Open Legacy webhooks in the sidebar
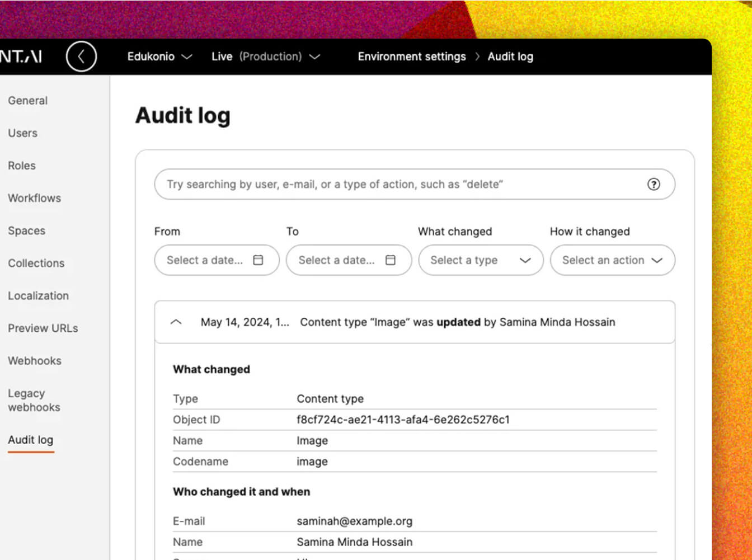The height and width of the screenshot is (560, 752). point(34,400)
